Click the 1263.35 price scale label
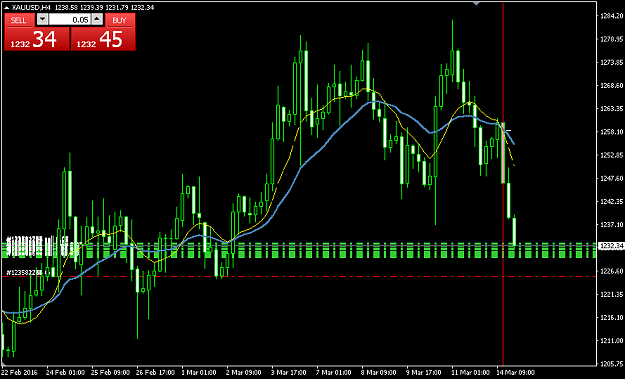 click(611, 108)
